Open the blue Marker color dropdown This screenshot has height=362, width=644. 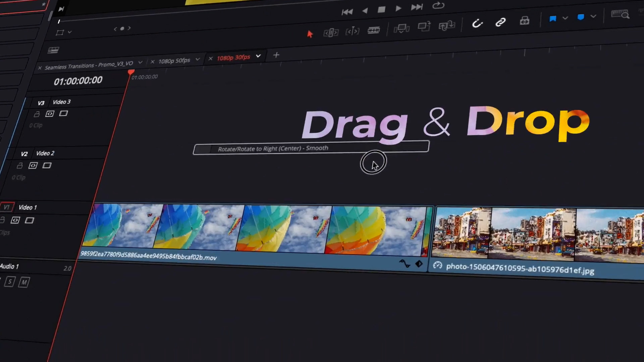click(593, 16)
